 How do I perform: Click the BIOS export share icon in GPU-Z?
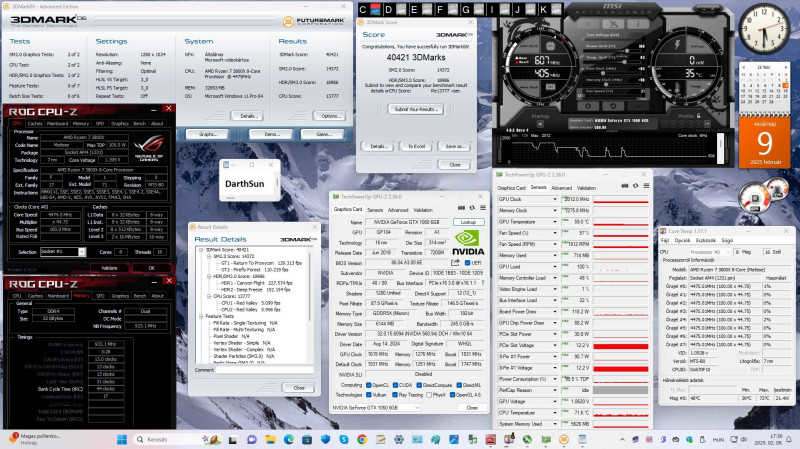pos(455,263)
